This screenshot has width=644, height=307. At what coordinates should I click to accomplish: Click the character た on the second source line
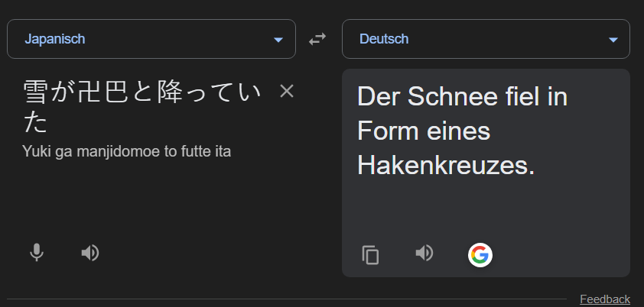pyautogui.click(x=36, y=122)
